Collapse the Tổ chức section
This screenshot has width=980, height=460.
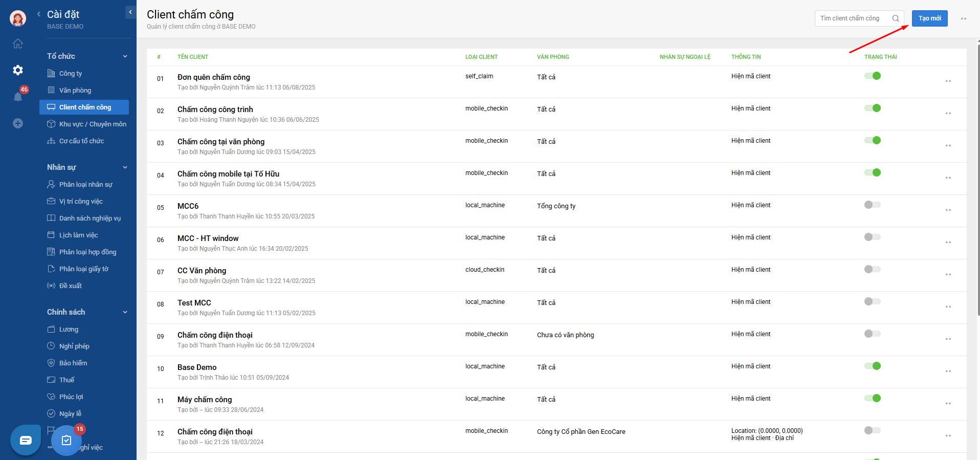[125, 56]
